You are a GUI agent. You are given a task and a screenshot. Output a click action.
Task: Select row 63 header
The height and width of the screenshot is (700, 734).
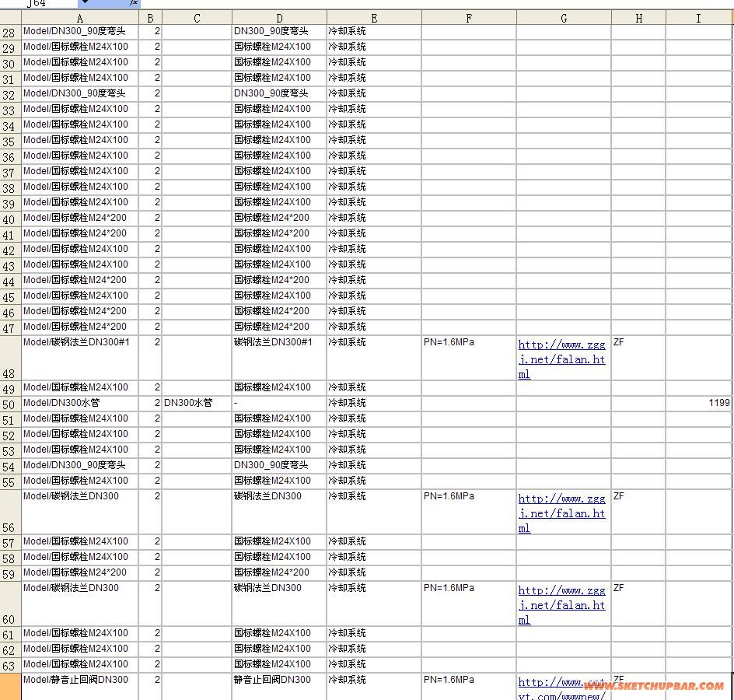click(x=10, y=665)
